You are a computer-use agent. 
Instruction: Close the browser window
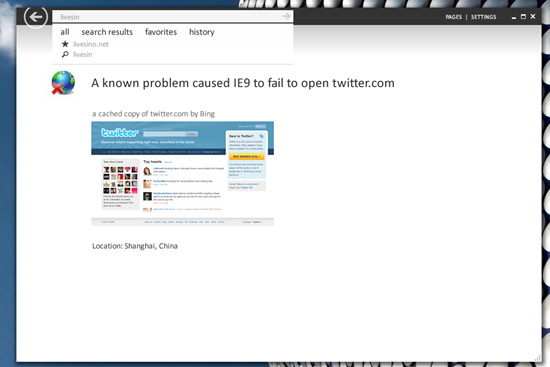pyautogui.click(x=533, y=16)
